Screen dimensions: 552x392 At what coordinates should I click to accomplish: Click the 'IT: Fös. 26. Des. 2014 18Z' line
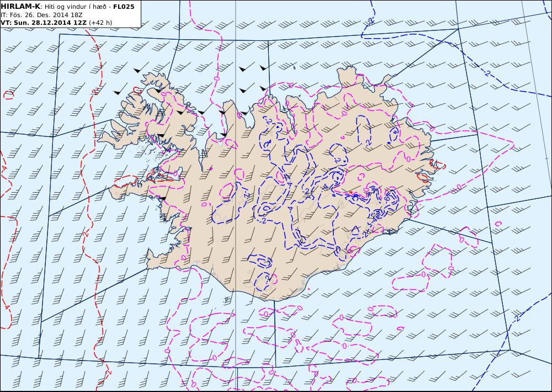click(x=41, y=15)
